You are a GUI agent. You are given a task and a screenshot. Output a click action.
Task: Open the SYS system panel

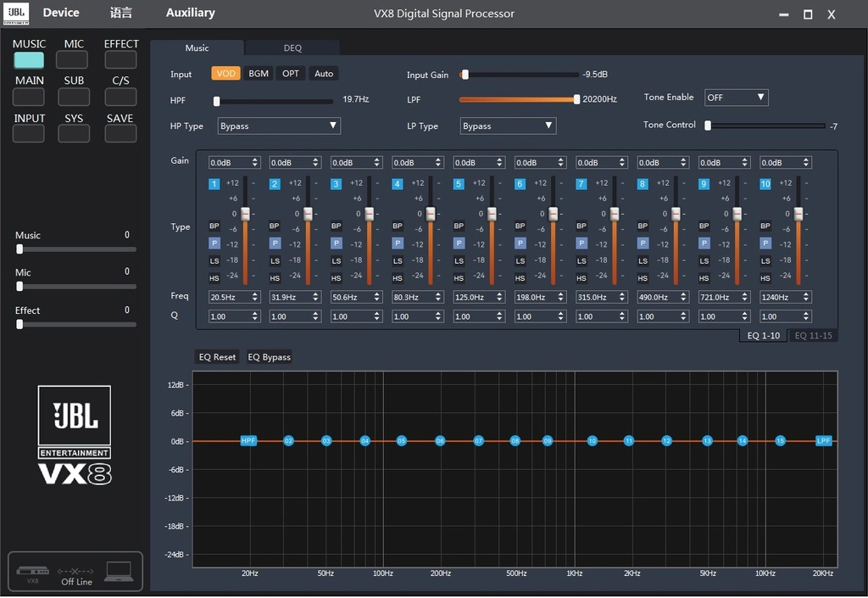click(71, 131)
